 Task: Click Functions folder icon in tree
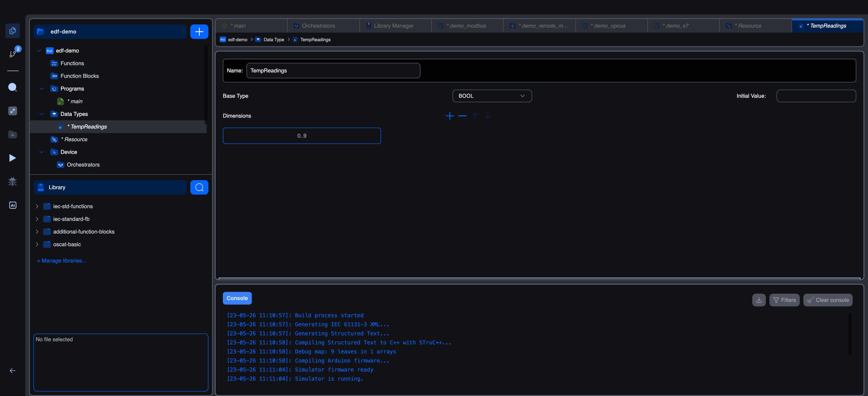(54, 63)
